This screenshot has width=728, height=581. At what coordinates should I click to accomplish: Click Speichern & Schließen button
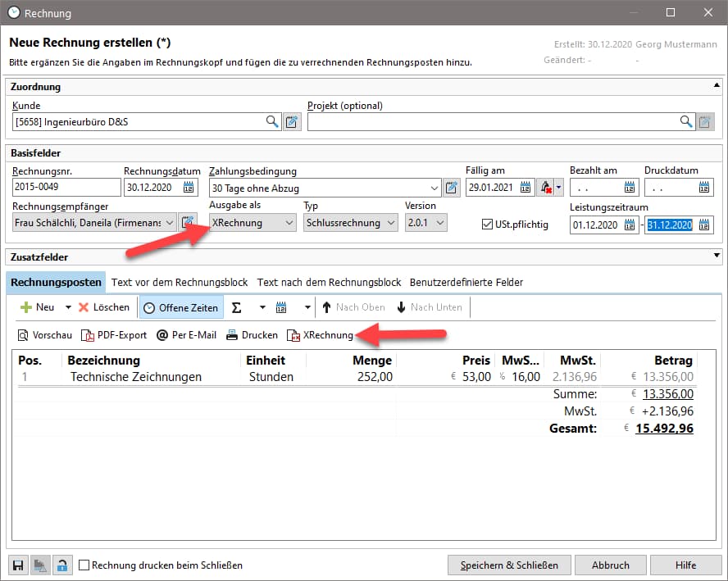[x=509, y=565]
